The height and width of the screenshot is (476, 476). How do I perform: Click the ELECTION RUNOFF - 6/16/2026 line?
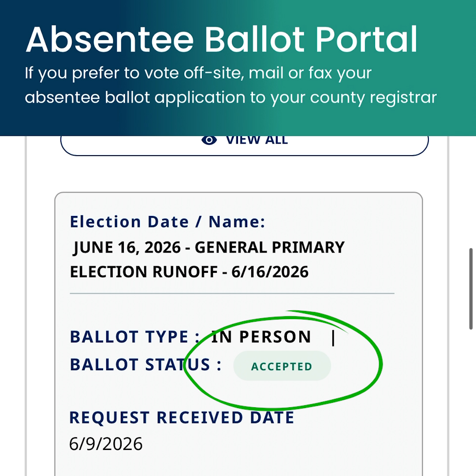click(x=189, y=271)
